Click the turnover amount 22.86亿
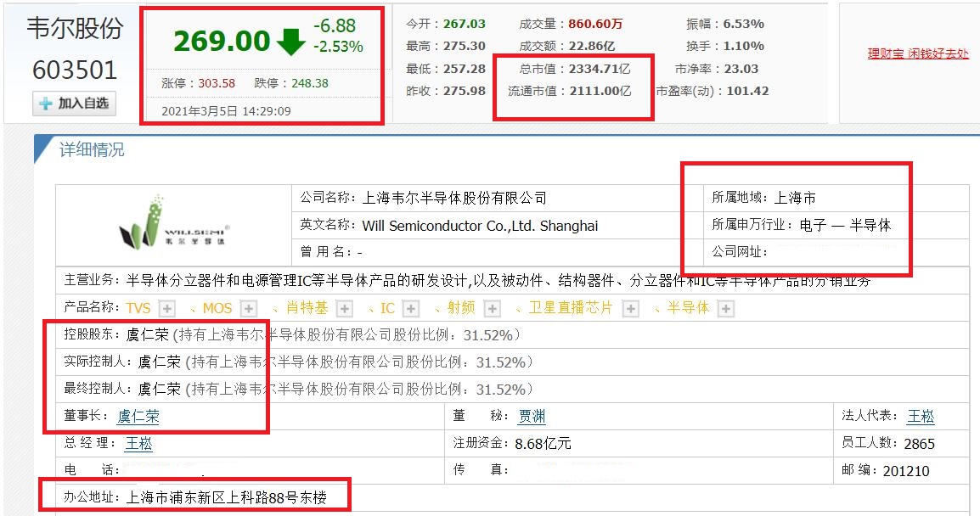Image resolution: width=980 pixels, height=516 pixels. point(592,46)
